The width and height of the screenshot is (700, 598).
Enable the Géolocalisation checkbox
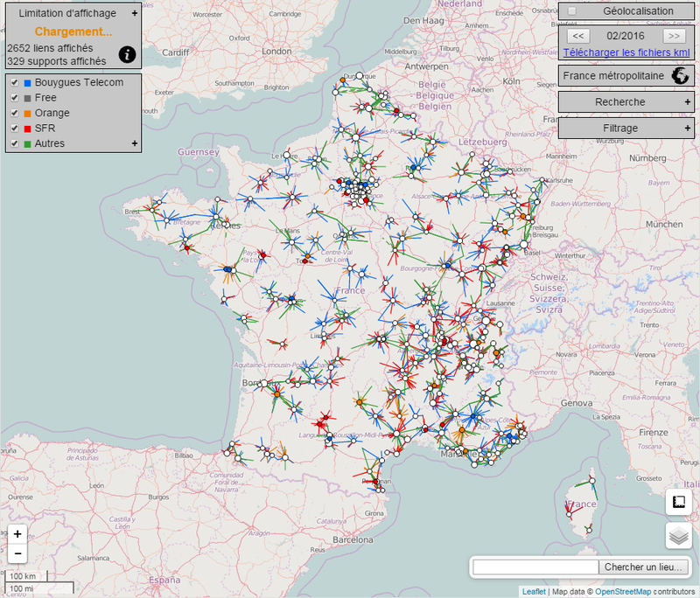point(573,9)
